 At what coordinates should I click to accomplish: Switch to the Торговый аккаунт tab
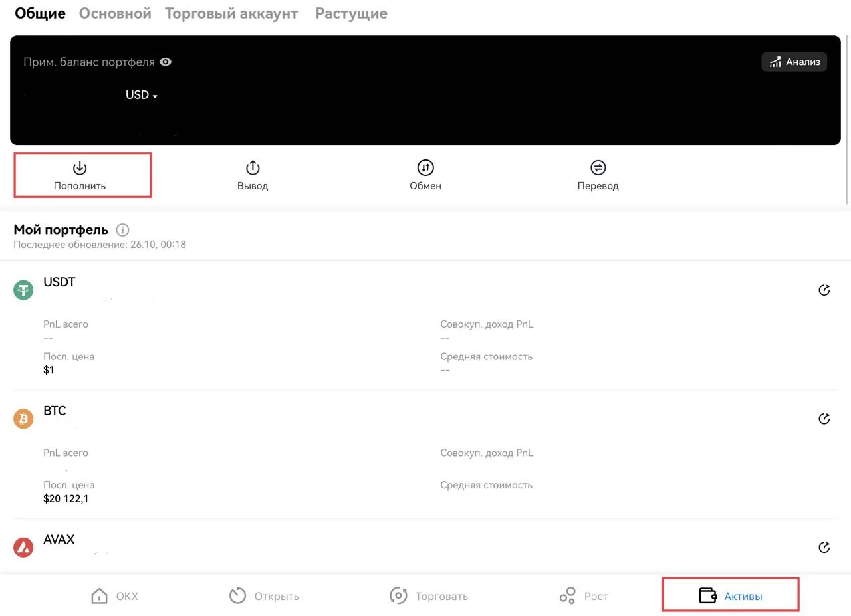coord(231,13)
